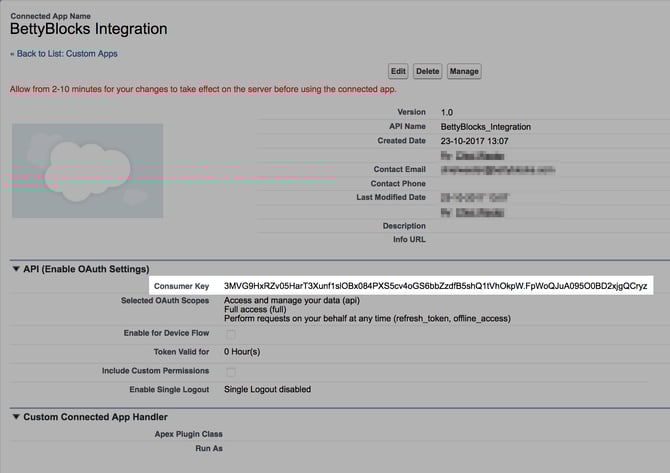Click the Info URL label

pos(409,240)
